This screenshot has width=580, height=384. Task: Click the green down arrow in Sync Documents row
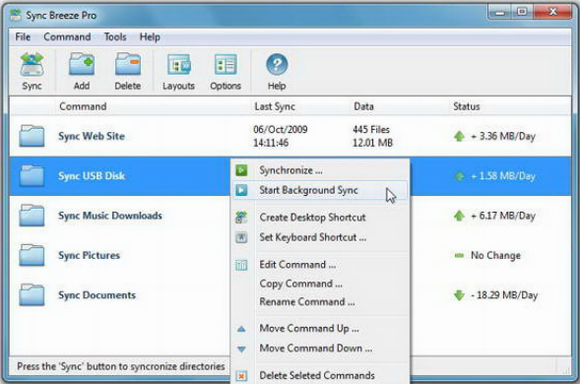(459, 295)
